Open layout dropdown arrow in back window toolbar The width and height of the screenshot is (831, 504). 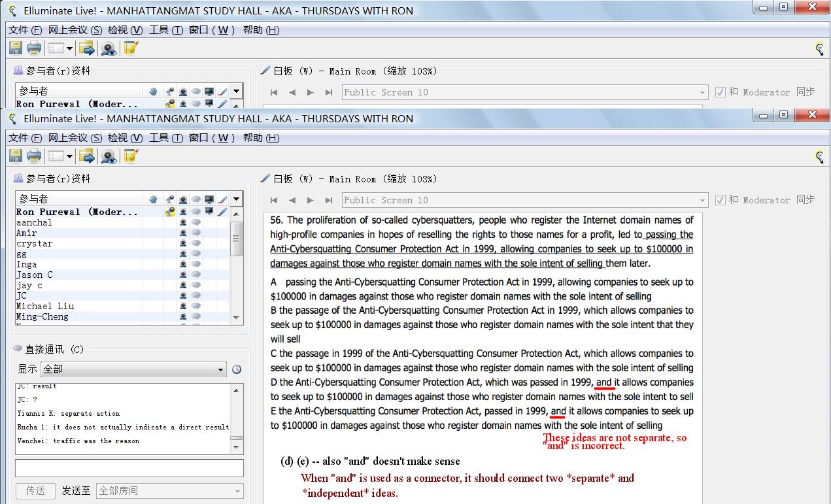point(69,49)
